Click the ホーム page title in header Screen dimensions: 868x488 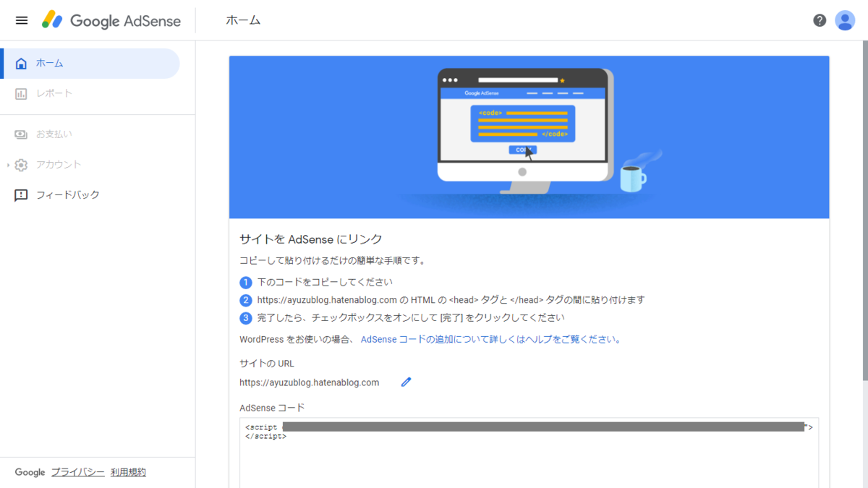click(x=243, y=20)
